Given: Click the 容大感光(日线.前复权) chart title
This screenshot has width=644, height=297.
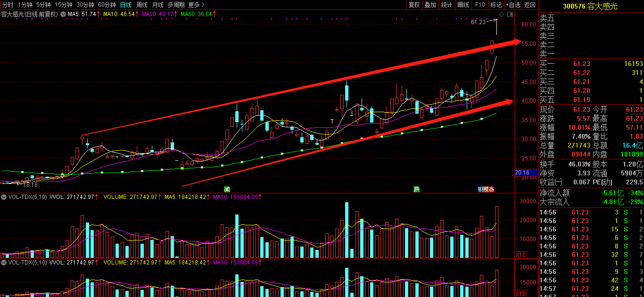Looking at the screenshot, I should (29, 14).
